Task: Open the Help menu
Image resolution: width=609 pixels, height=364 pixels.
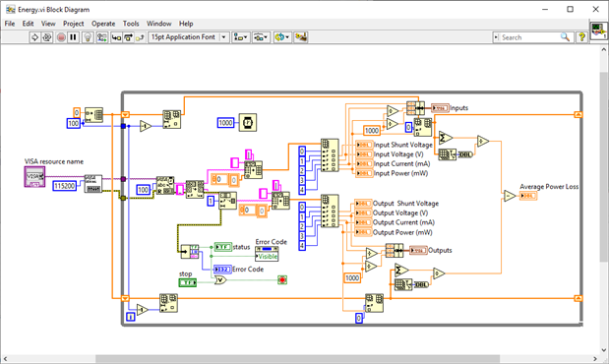Action: (x=186, y=24)
